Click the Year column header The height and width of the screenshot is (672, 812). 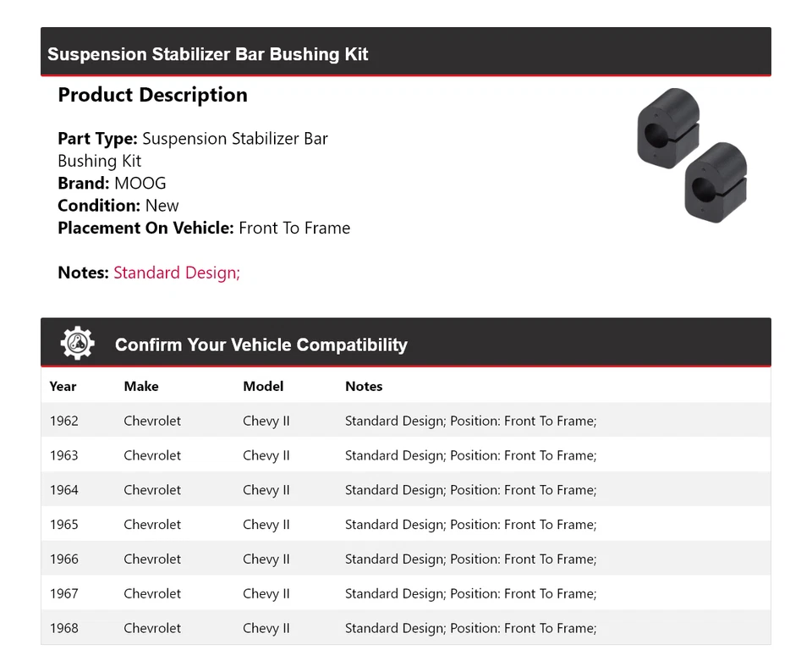(63, 386)
